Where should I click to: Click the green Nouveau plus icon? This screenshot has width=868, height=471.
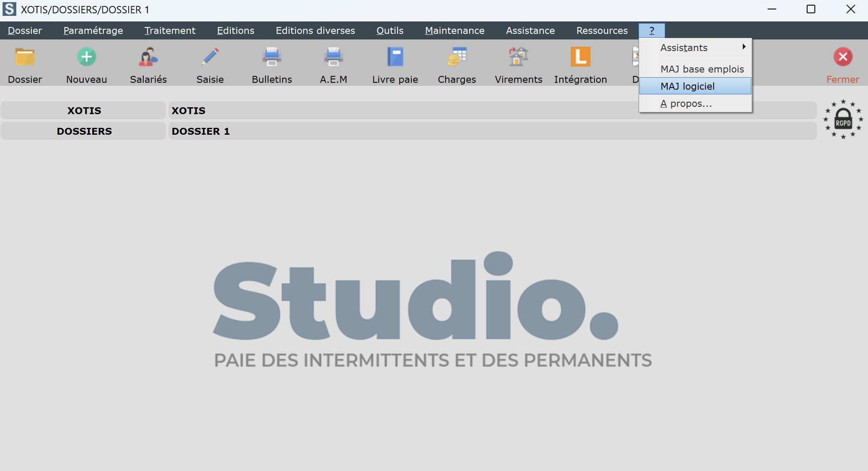coord(87,57)
